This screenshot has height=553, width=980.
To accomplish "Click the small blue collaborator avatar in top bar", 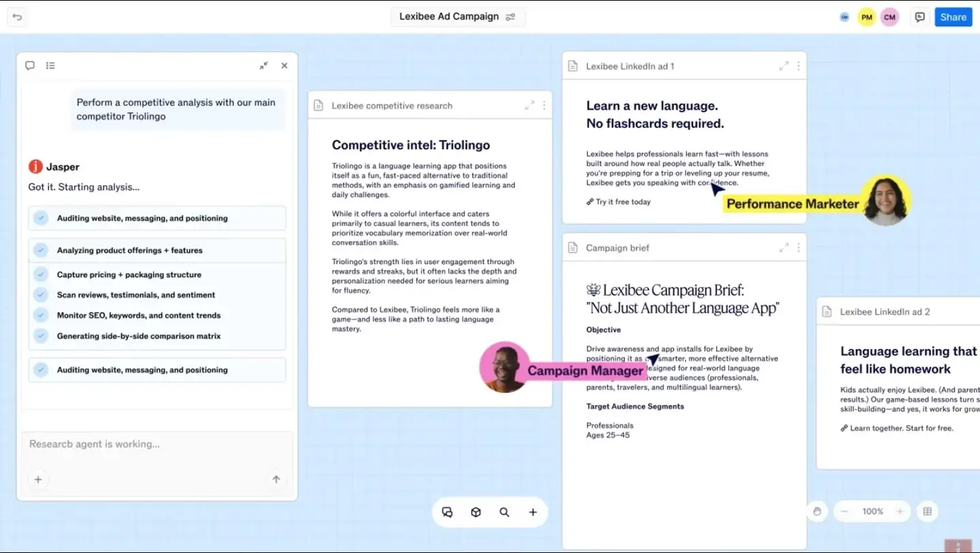I will click(x=845, y=17).
